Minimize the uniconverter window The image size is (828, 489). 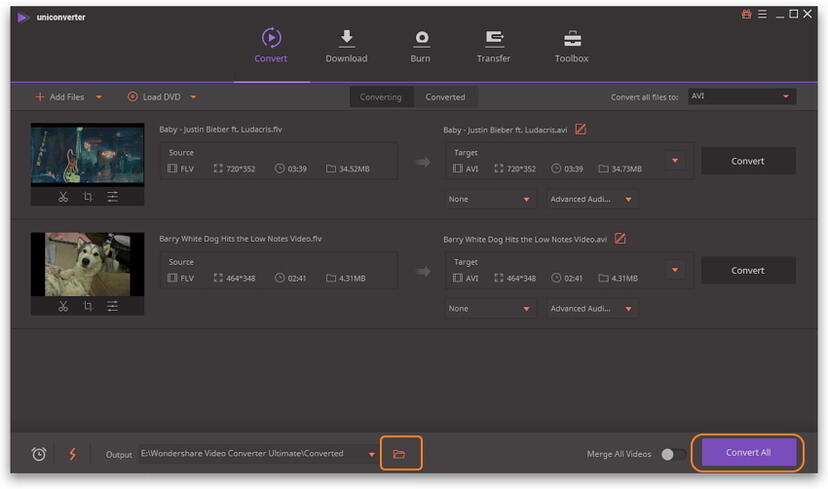click(x=779, y=15)
